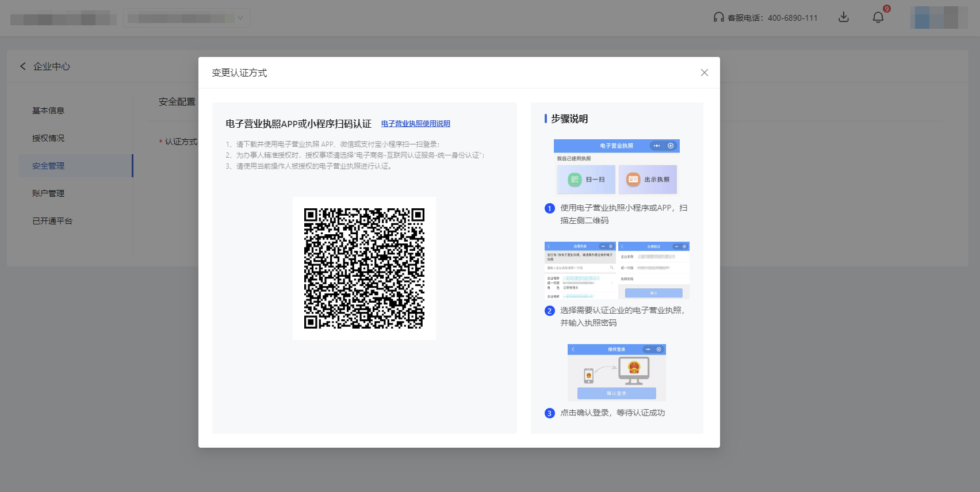This screenshot has height=492, width=980.
Task: Click the 变更认证方式 dialog title
Action: [239, 73]
